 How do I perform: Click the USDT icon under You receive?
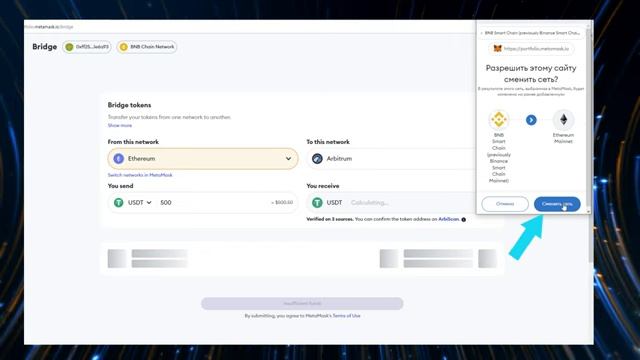[317, 202]
